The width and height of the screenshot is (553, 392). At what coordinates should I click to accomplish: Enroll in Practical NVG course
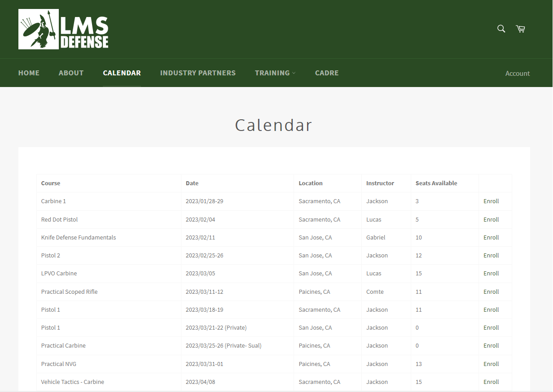491,364
